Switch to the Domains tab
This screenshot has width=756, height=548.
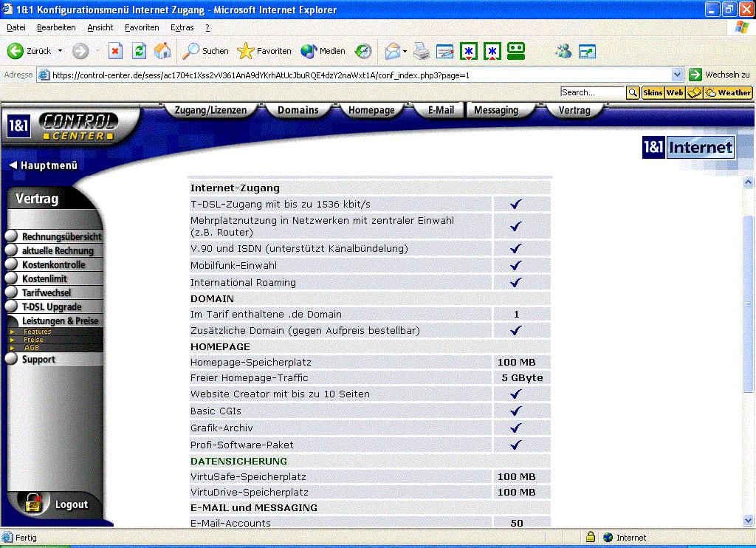pos(298,110)
